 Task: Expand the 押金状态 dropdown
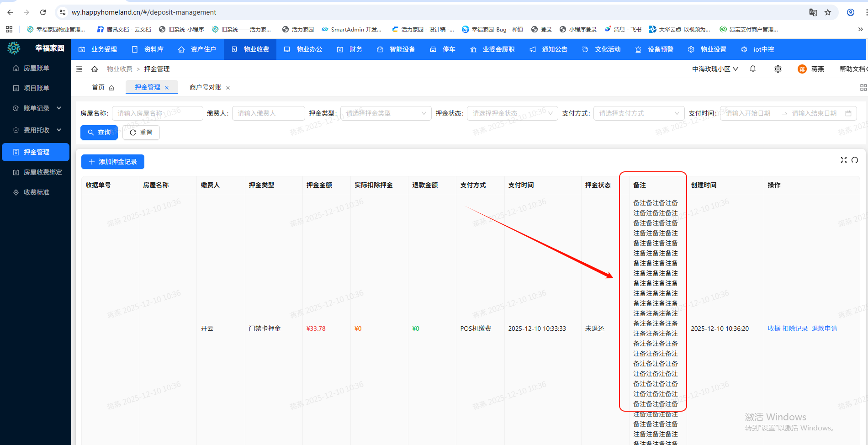[x=512, y=113]
